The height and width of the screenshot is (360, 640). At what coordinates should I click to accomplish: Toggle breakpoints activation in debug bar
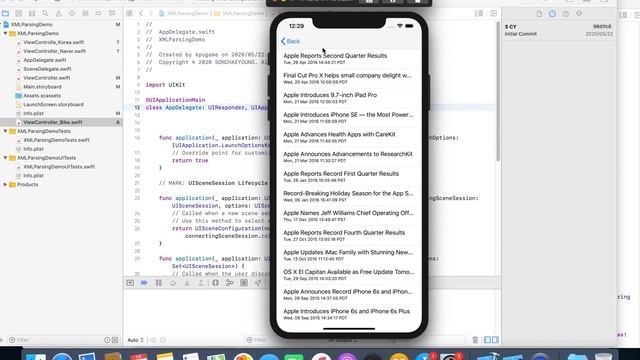(x=144, y=282)
